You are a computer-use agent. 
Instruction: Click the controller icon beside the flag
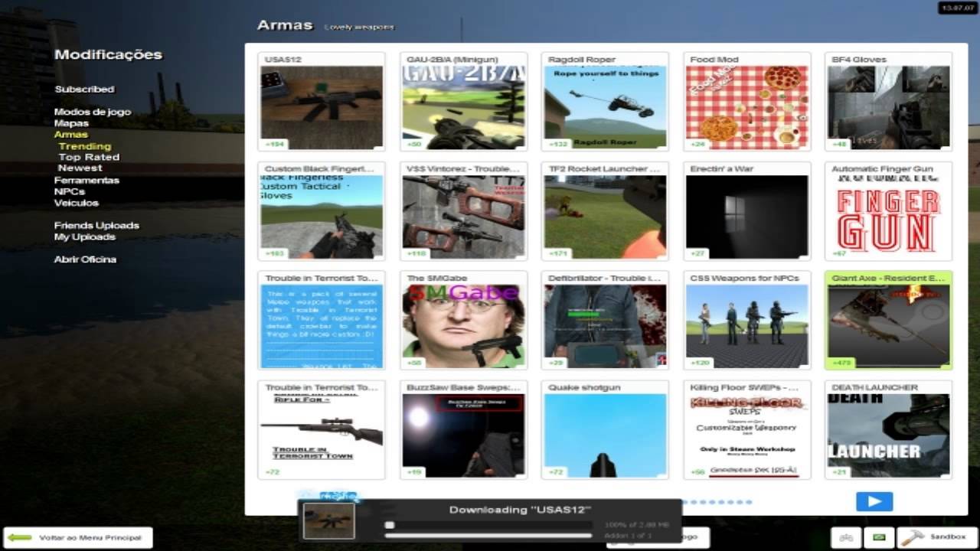click(847, 537)
